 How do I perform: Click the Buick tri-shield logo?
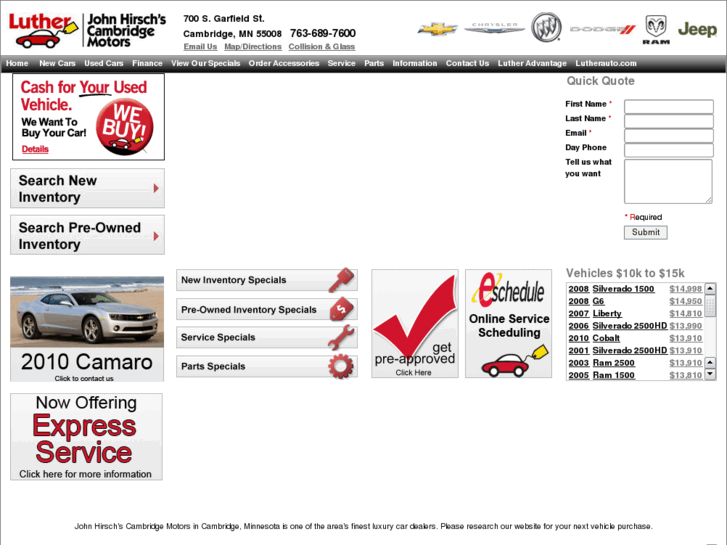click(x=546, y=27)
